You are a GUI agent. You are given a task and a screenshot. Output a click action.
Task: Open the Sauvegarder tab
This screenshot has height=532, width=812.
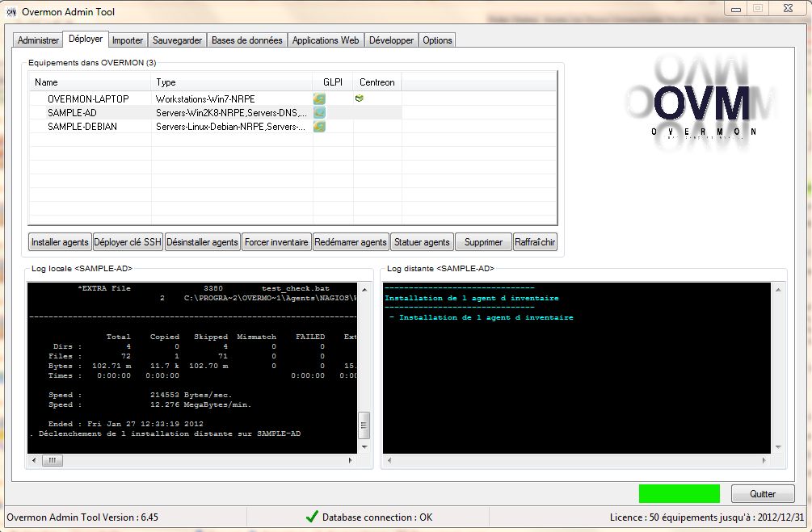(177, 40)
